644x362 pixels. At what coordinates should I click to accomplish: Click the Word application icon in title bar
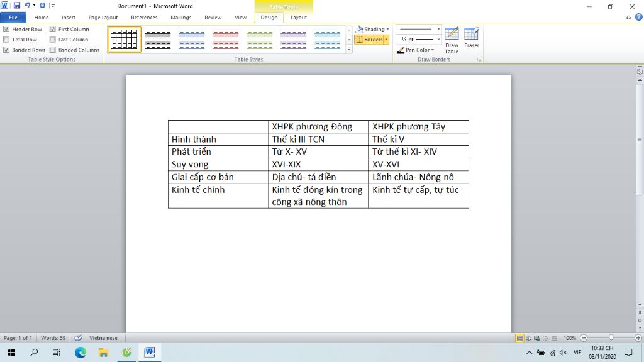pos(4,5)
